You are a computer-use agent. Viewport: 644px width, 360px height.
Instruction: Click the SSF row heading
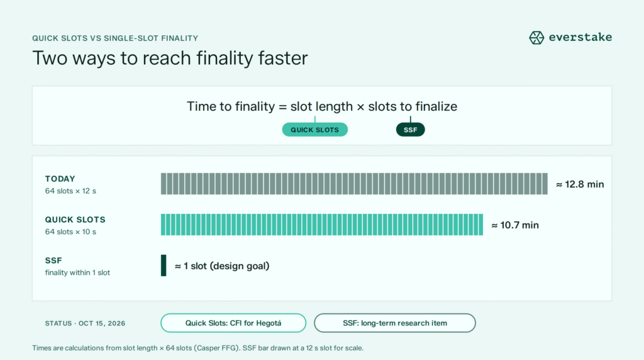tap(53, 261)
